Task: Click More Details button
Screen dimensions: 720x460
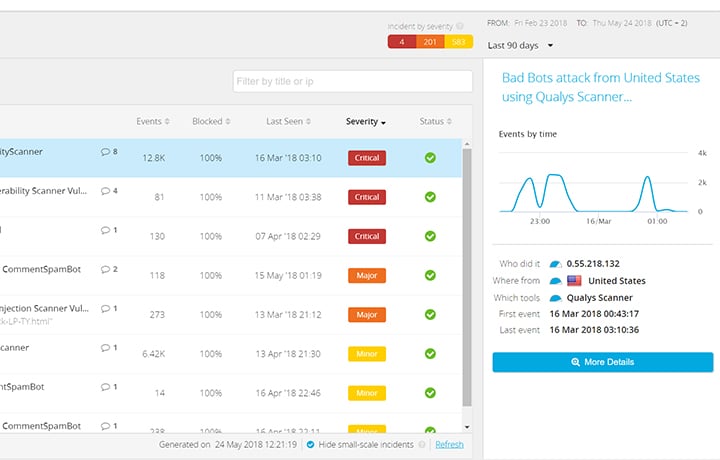Action: [x=603, y=362]
